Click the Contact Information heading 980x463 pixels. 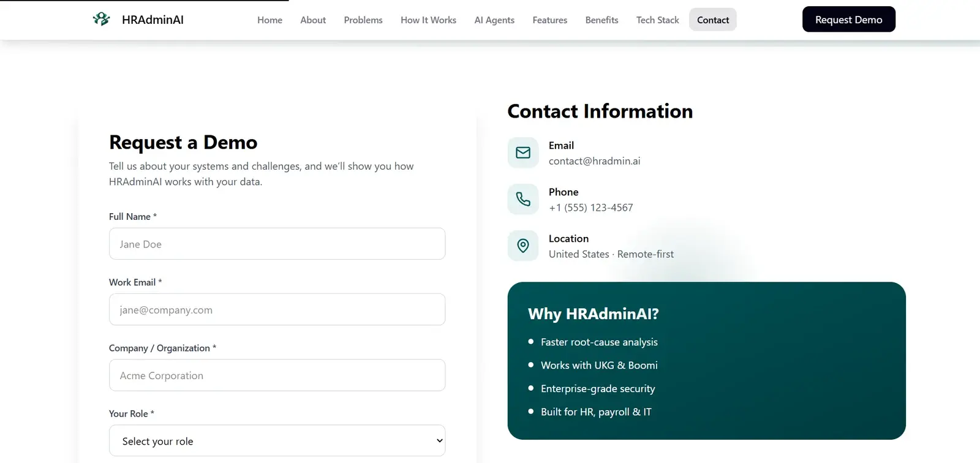pyautogui.click(x=600, y=111)
